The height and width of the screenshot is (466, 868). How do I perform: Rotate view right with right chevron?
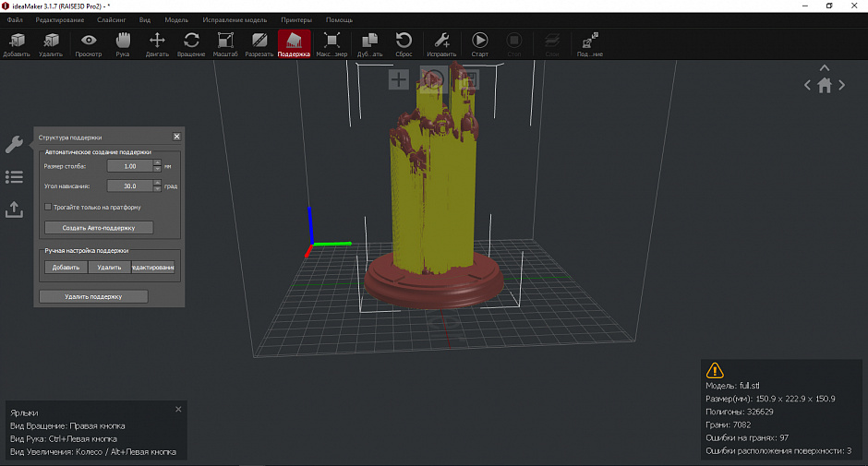tap(842, 85)
